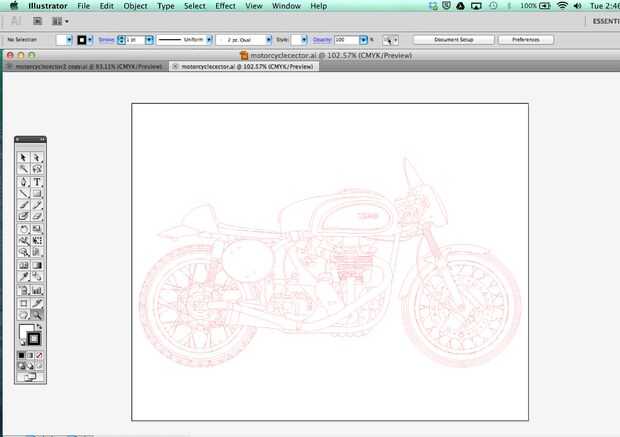Switch to motorcyclecector2 copy.ai tab

86,66
